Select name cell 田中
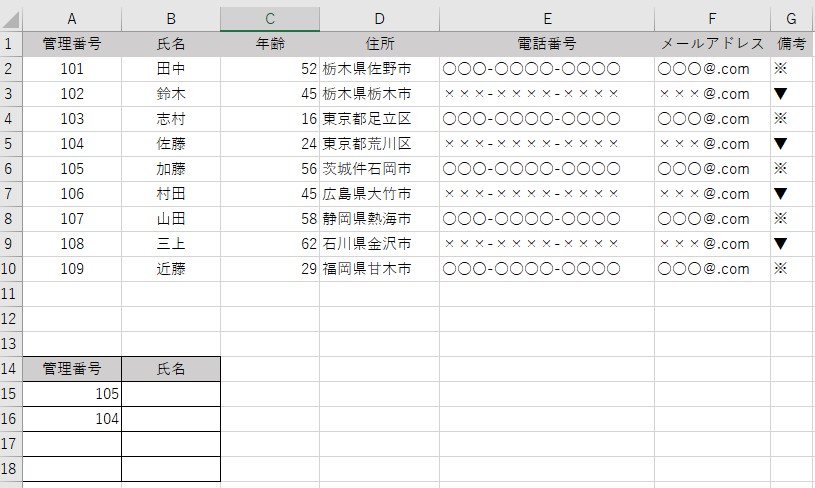 point(171,69)
